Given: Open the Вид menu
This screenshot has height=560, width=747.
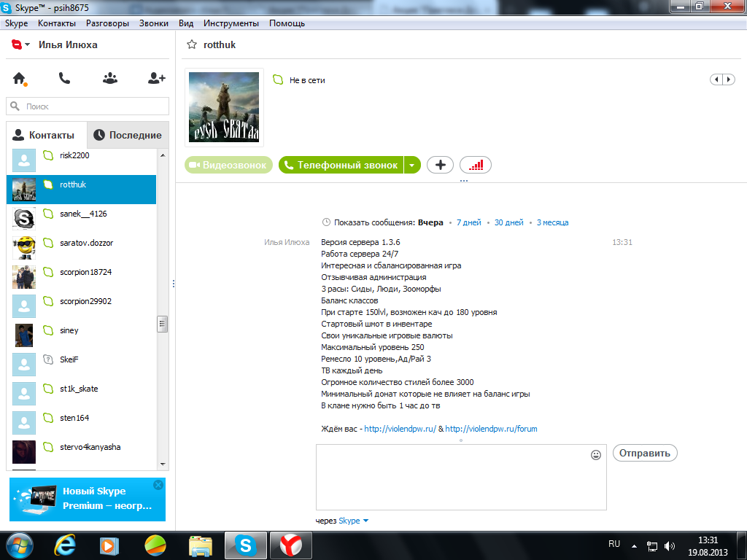Looking at the screenshot, I should point(186,23).
